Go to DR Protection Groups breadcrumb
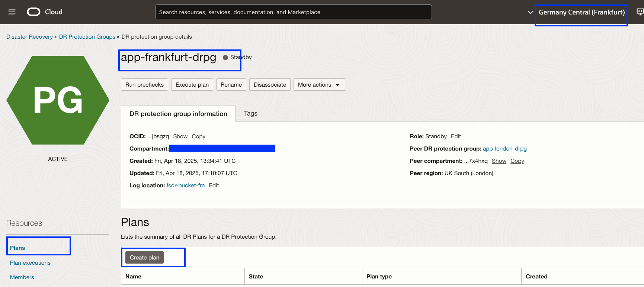 (x=87, y=37)
